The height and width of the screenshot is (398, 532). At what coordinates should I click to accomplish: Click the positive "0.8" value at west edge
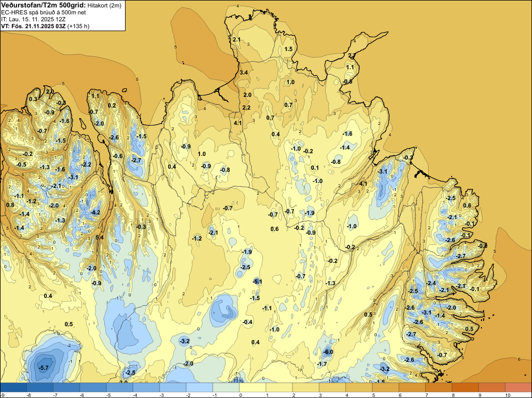10,205
